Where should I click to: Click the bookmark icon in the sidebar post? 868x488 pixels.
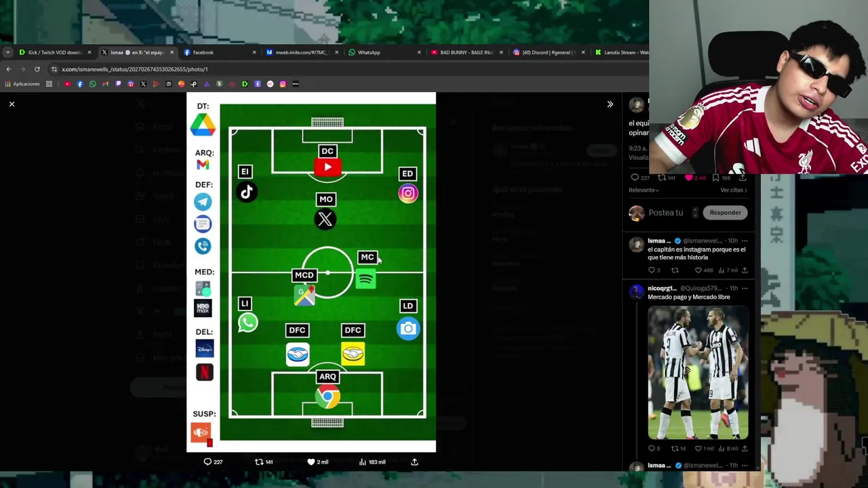click(715, 178)
